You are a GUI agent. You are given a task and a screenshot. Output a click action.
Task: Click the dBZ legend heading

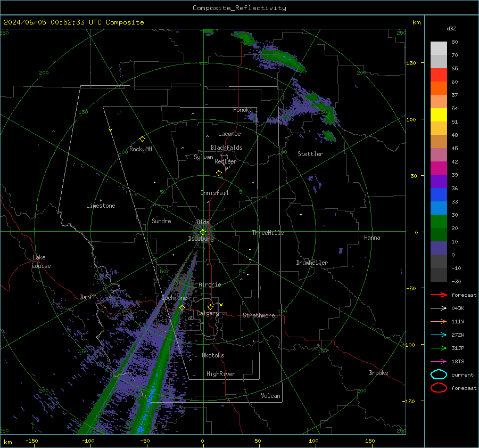pos(451,28)
